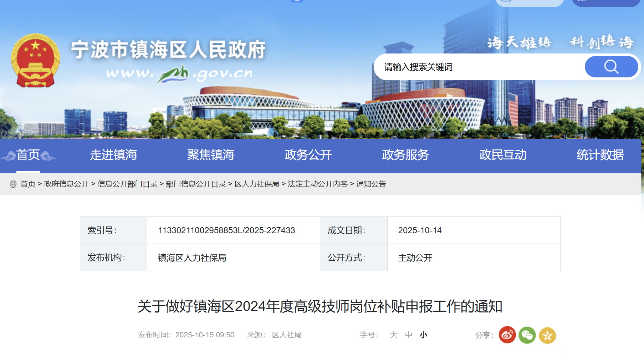This screenshot has width=644, height=357.
Task: Set font size to medium (中)
Action: [x=409, y=335]
